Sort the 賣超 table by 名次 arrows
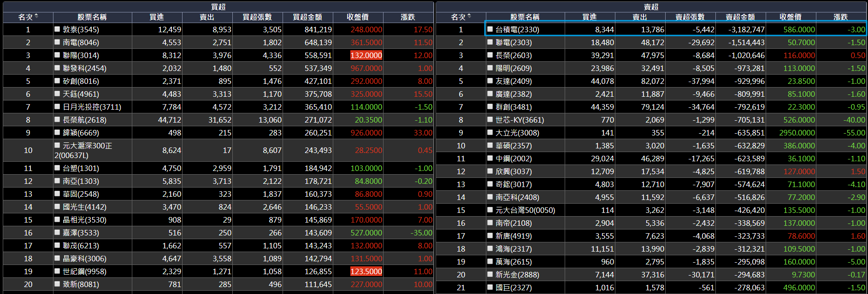This screenshot has height=294, width=868. point(469,16)
